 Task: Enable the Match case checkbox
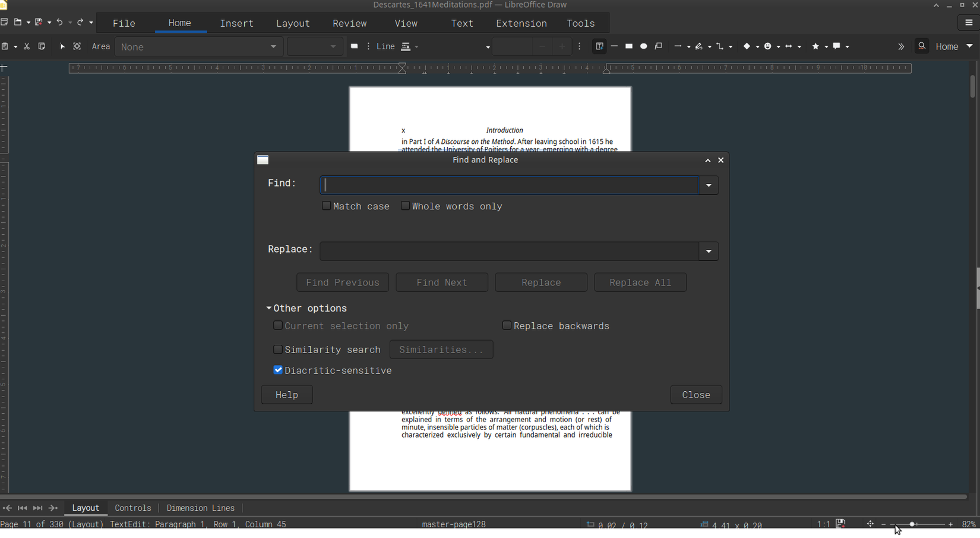pos(327,206)
